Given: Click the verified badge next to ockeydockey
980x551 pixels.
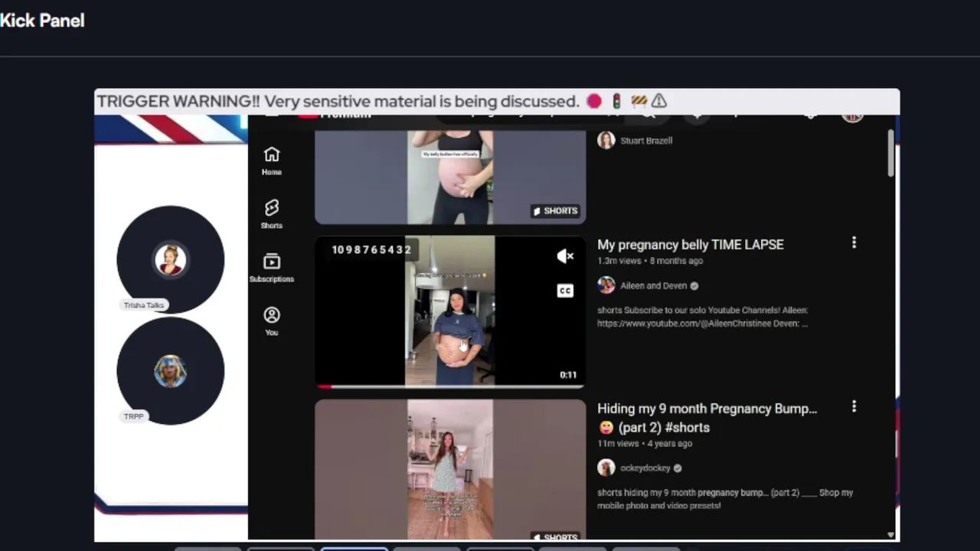Looking at the screenshot, I should point(678,468).
